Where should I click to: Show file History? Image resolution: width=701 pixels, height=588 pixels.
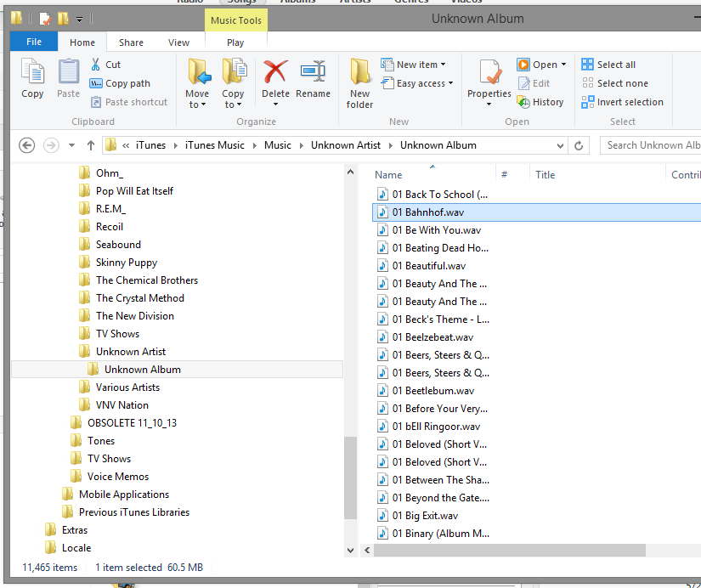coord(540,102)
